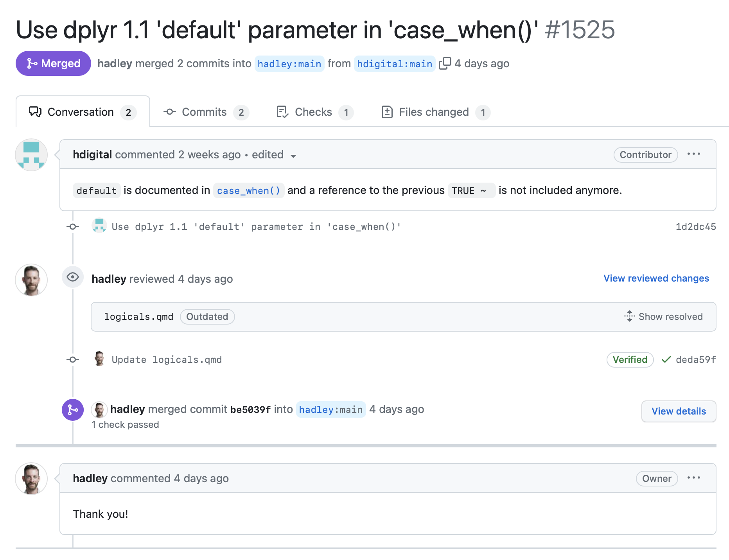
Task: Open the hadley:main base branch link
Action: click(x=289, y=64)
